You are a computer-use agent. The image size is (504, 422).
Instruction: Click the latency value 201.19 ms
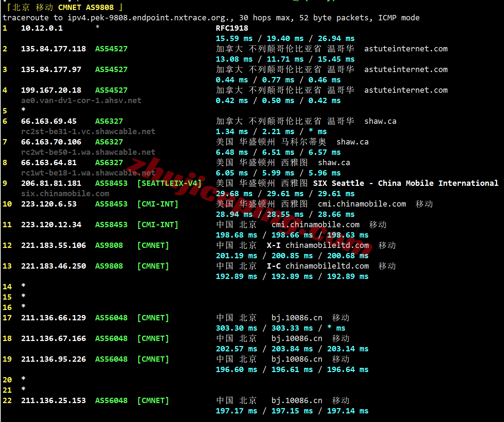(x=236, y=256)
